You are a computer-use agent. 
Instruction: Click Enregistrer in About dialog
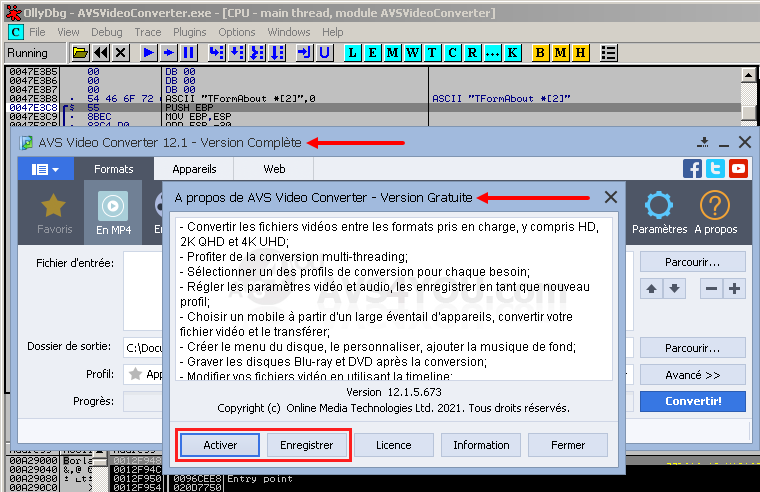point(307,445)
